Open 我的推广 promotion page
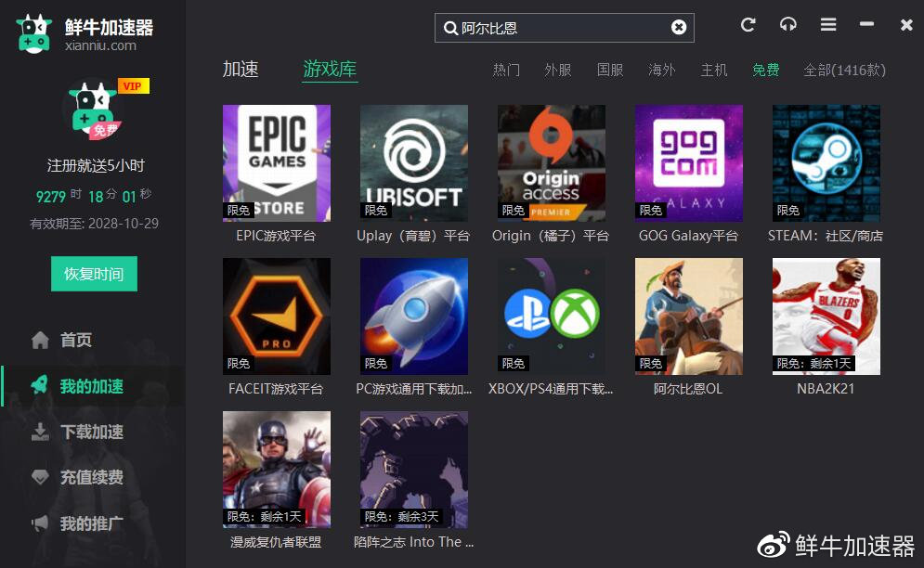 click(x=91, y=523)
